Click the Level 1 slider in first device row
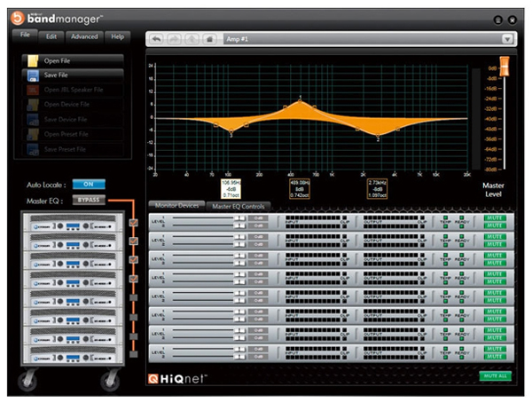Screen dimensions: 532x403 pos(208,218)
